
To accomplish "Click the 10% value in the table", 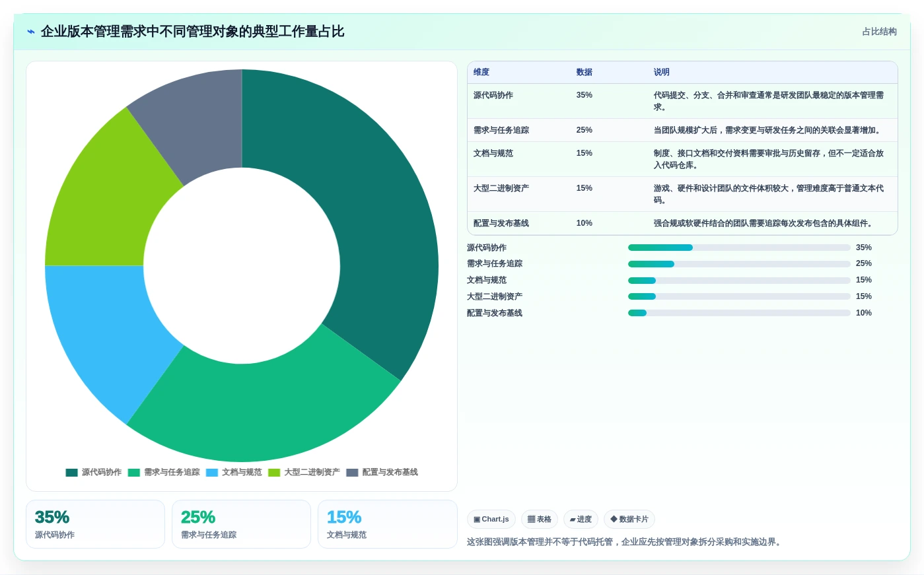I will [585, 224].
